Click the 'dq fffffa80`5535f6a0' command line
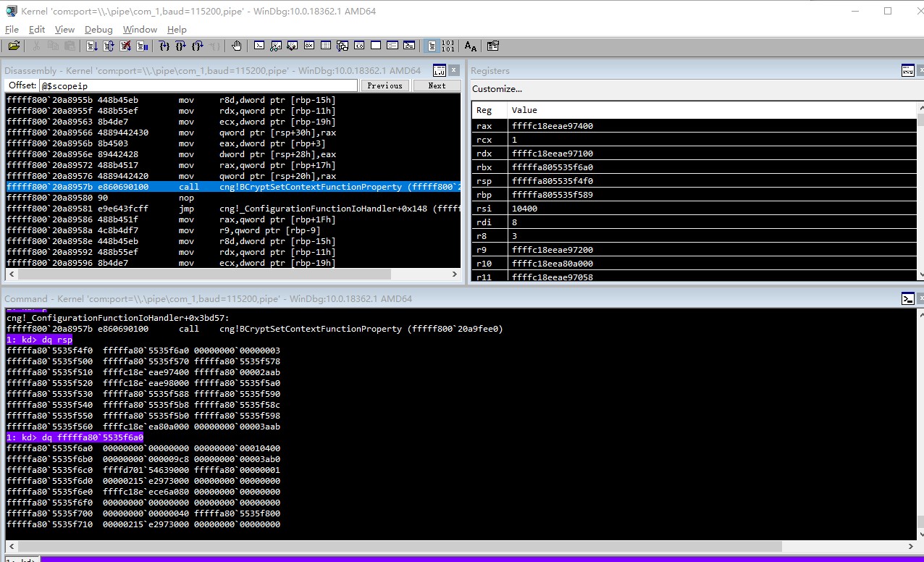This screenshot has width=924, height=562. [x=75, y=437]
